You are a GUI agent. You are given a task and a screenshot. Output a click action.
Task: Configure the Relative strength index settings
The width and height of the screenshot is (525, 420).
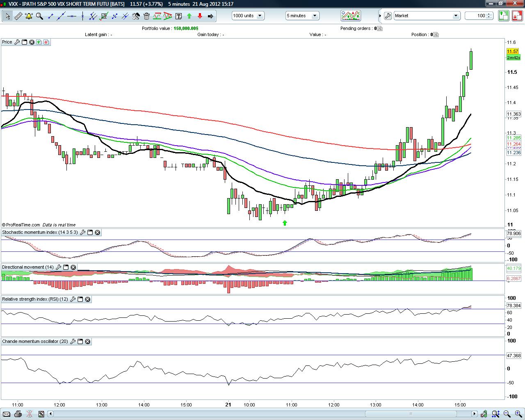pos(73,299)
